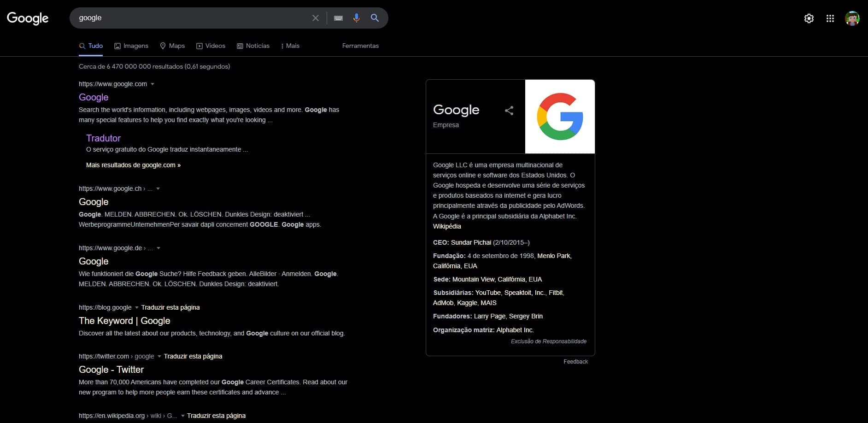Start voice search with the microphone icon
This screenshot has width=868, height=423.
tap(356, 18)
